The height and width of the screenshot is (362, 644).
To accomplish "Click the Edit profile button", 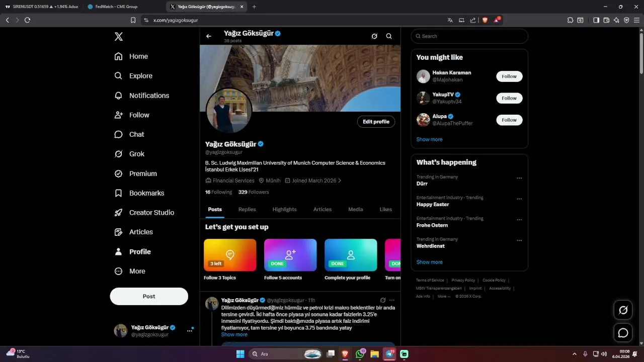I will point(376,122).
